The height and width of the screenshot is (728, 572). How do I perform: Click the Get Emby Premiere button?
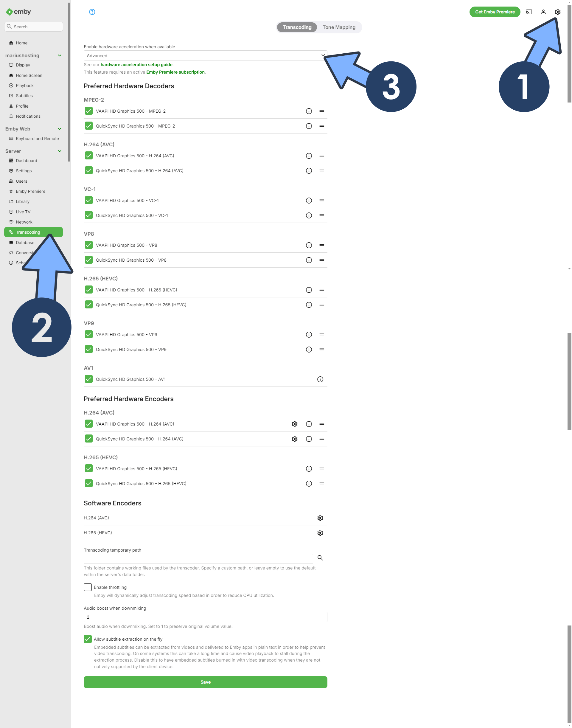495,11
